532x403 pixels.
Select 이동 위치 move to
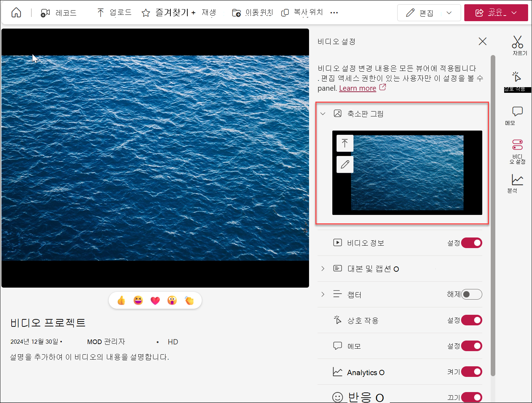point(253,13)
